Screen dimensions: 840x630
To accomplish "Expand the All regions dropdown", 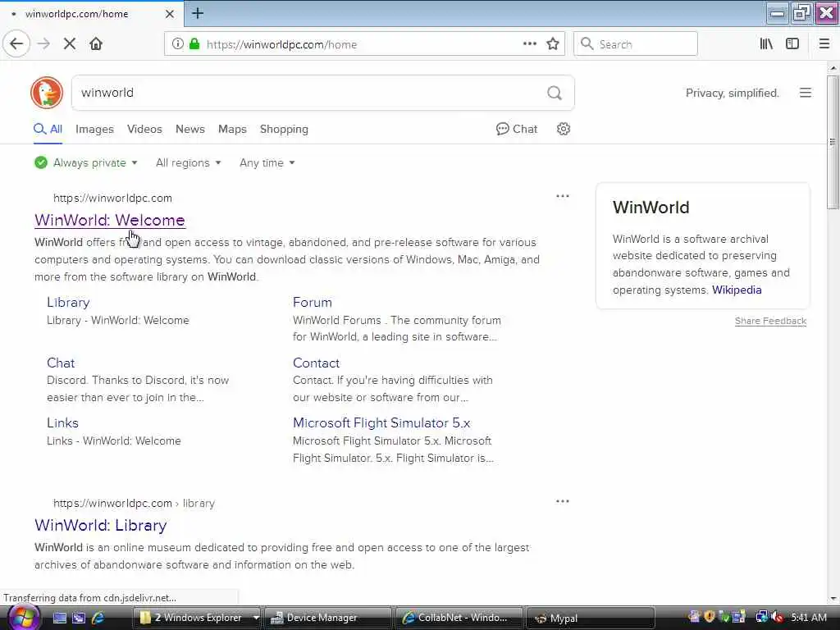I will [x=189, y=163].
